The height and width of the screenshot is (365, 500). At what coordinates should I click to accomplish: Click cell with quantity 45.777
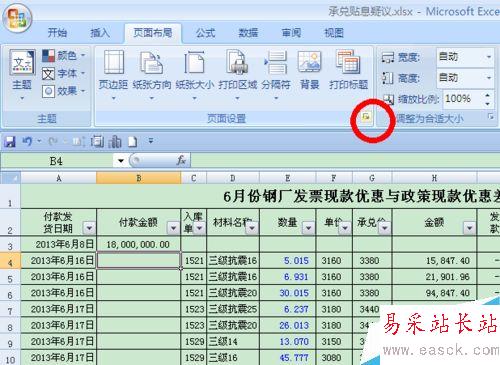click(288, 358)
